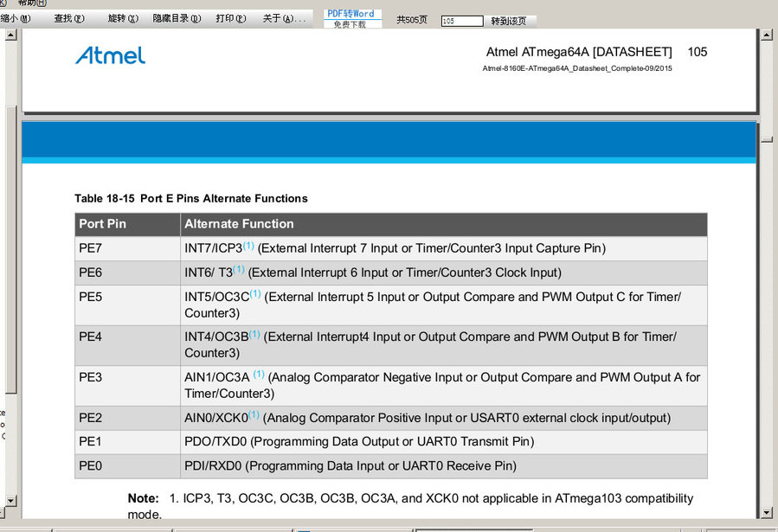The height and width of the screenshot is (532, 778).
Task: Click footnote link (1) after AIN0/XCK0
Action: 254,415
